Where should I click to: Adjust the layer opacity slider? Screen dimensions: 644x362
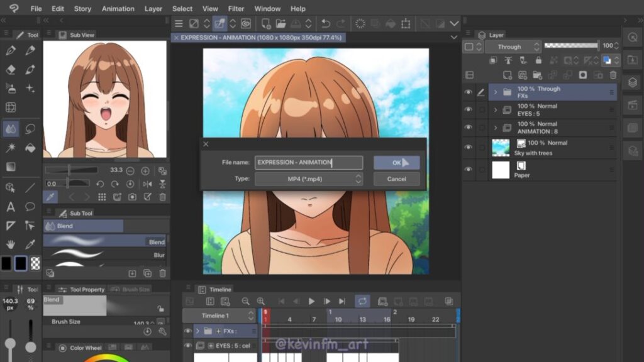pos(570,46)
